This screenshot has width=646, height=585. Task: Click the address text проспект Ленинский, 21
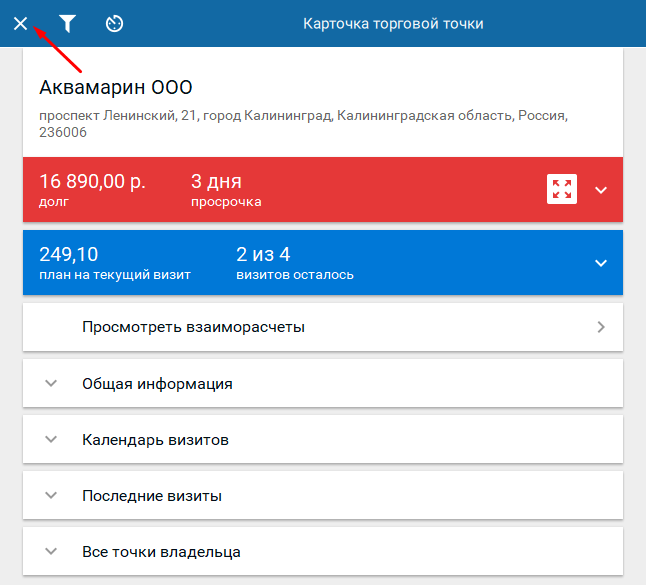pyautogui.click(x=303, y=124)
